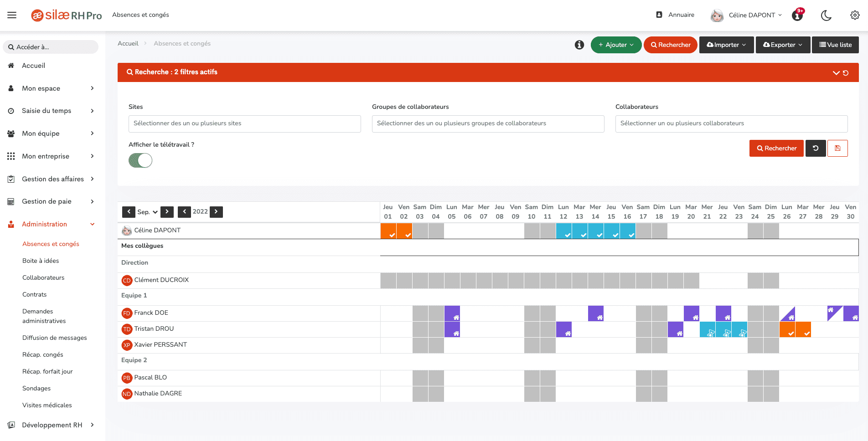Open settings with the gear icon
868x441 pixels.
click(855, 15)
